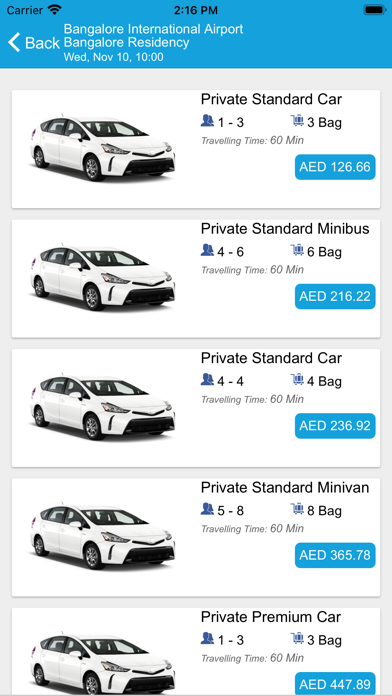This screenshot has width=392, height=696.
Task: Tap the passengers icon beside 4 - 6
Action: (207, 250)
